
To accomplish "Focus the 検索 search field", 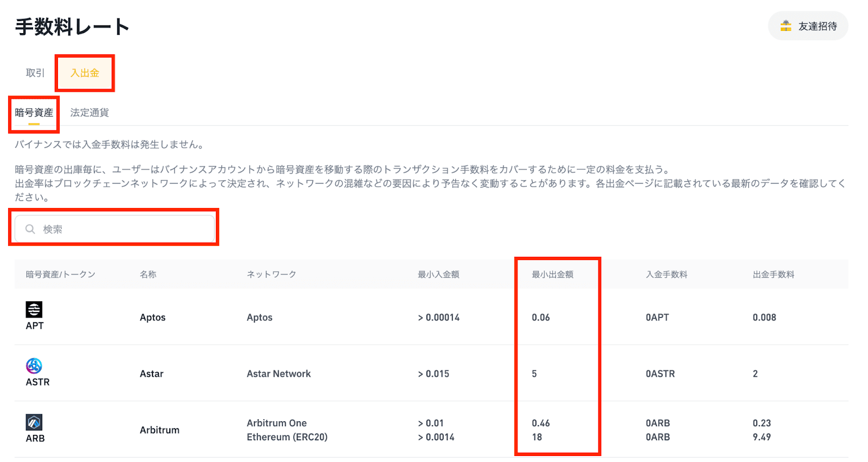I will click(x=114, y=229).
